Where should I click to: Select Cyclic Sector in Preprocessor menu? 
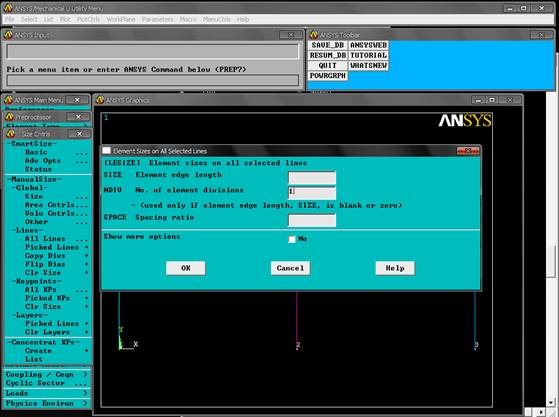click(47, 383)
